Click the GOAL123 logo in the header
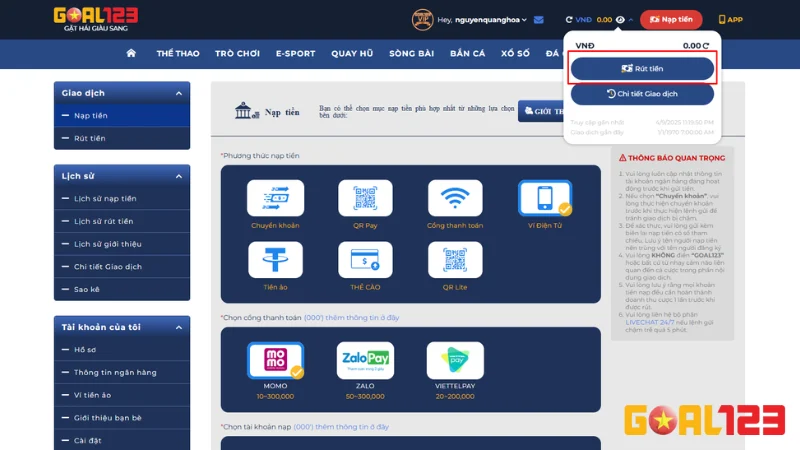This screenshot has width=800, height=450. 96,19
